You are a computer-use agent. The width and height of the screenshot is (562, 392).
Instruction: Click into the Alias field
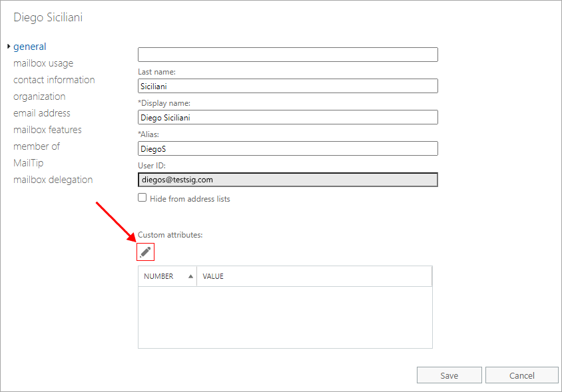pos(288,148)
